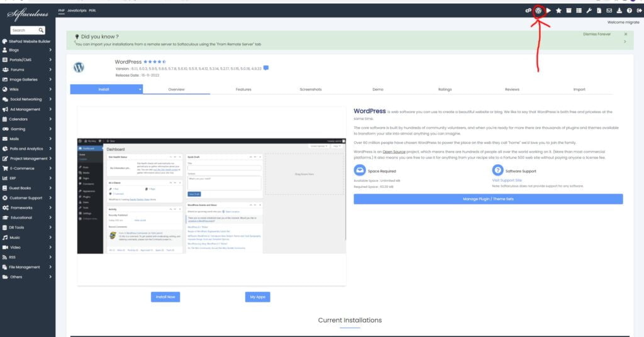The height and width of the screenshot is (337, 644).
Task: Open cPanel via the cP icon
Action: point(528,11)
